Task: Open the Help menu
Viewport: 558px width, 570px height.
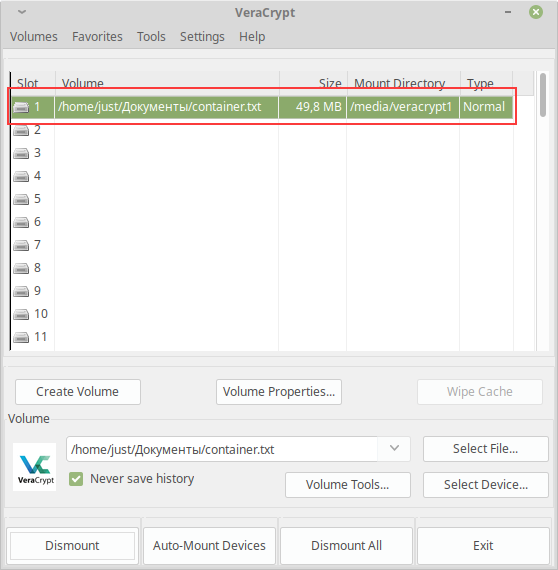Action: coord(252,37)
